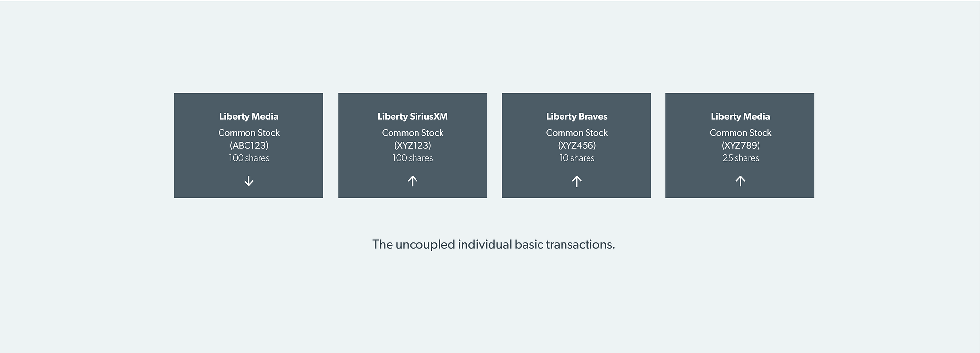Click the (XYZ456) ticker label

tap(577, 146)
